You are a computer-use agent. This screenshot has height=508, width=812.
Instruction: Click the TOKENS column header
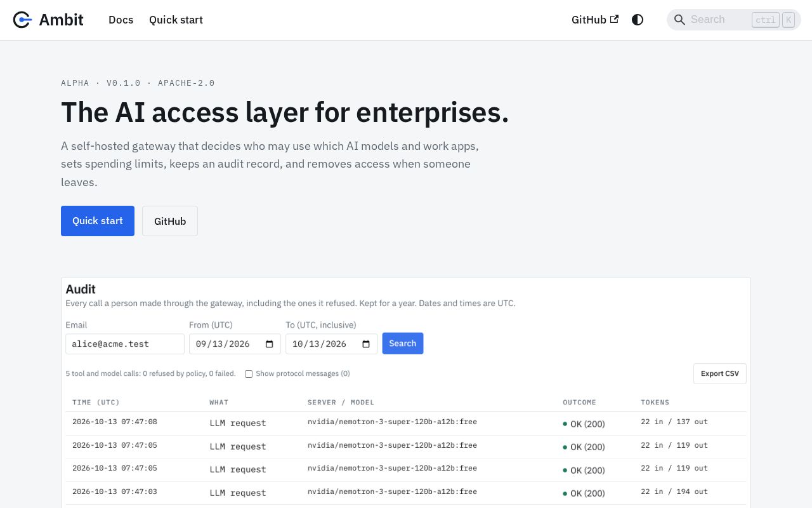click(x=655, y=403)
